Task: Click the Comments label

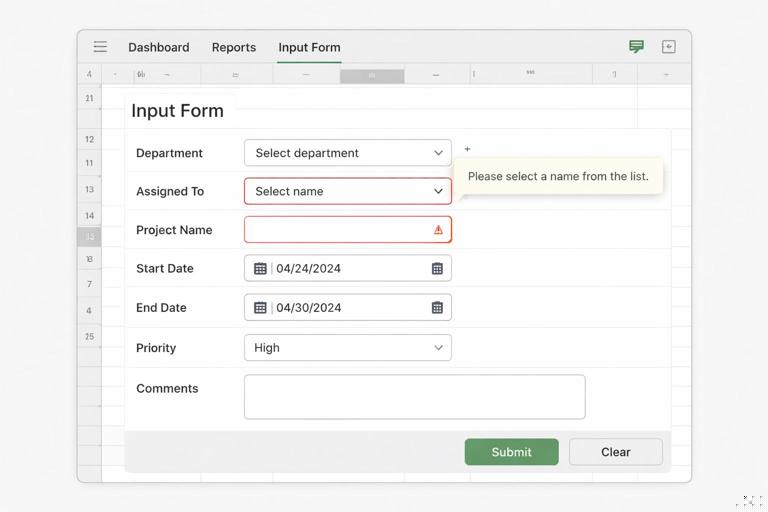Action: pos(167,389)
